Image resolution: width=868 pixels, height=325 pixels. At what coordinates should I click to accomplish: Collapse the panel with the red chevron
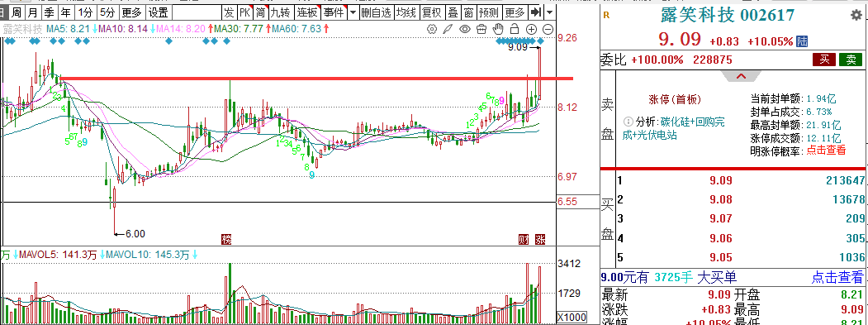742,77
